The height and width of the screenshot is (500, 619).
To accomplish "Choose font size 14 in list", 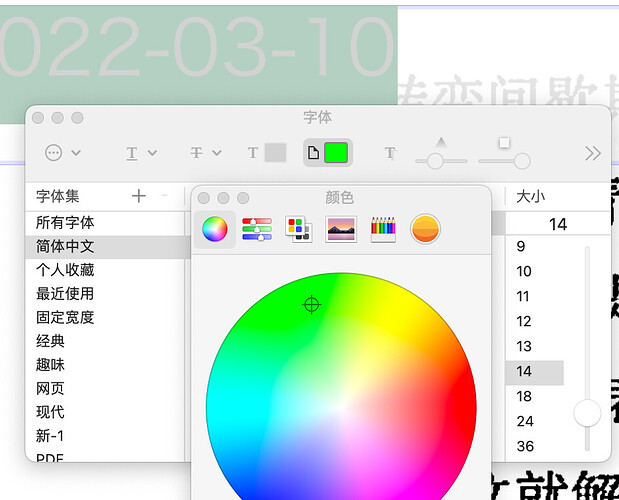I will click(x=535, y=372).
